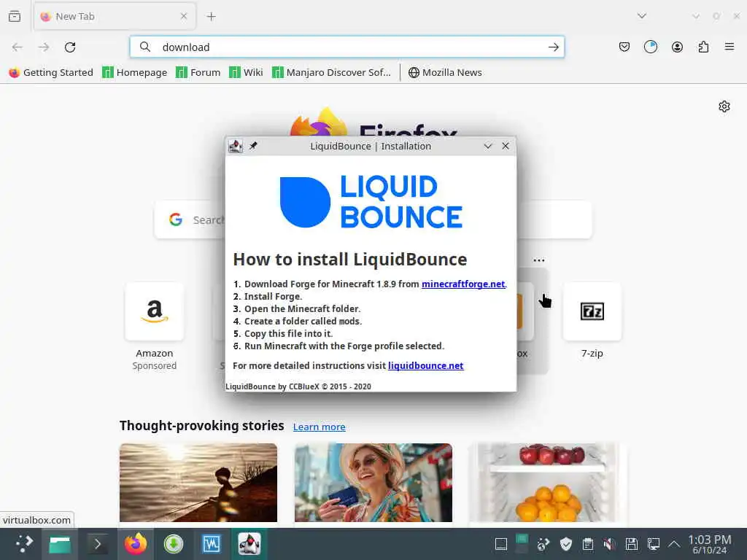The height and width of the screenshot is (560, 747).
Task: Click the LiquidBounce logo image
Action: (371, 202)
